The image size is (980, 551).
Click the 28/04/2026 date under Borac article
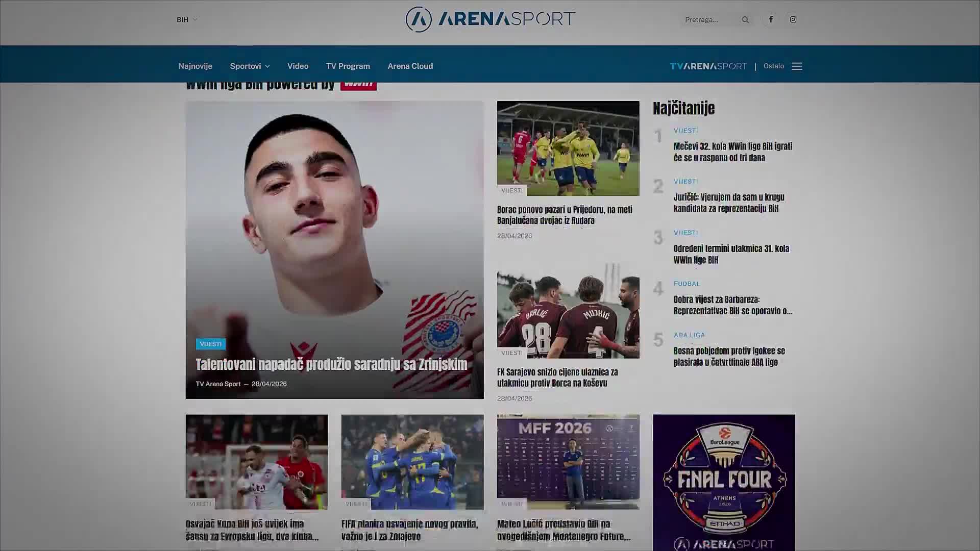pos(514,236)
